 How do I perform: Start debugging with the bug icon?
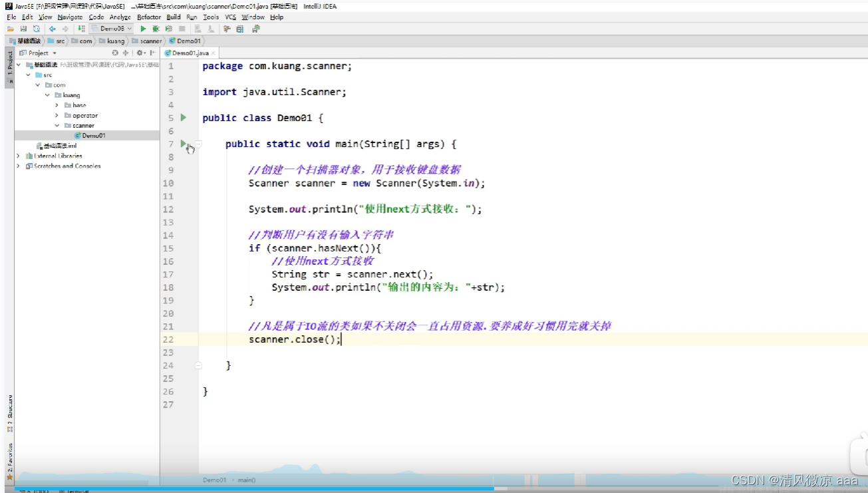click(156, 29)
